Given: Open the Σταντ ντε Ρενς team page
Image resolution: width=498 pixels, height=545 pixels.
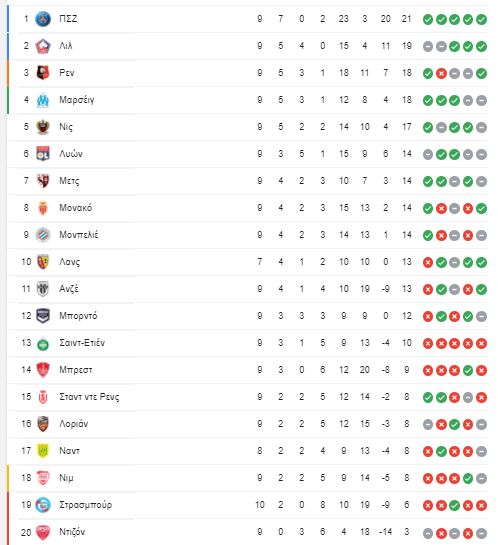Looking at the screenshot, I should click(x=89, y=397).
